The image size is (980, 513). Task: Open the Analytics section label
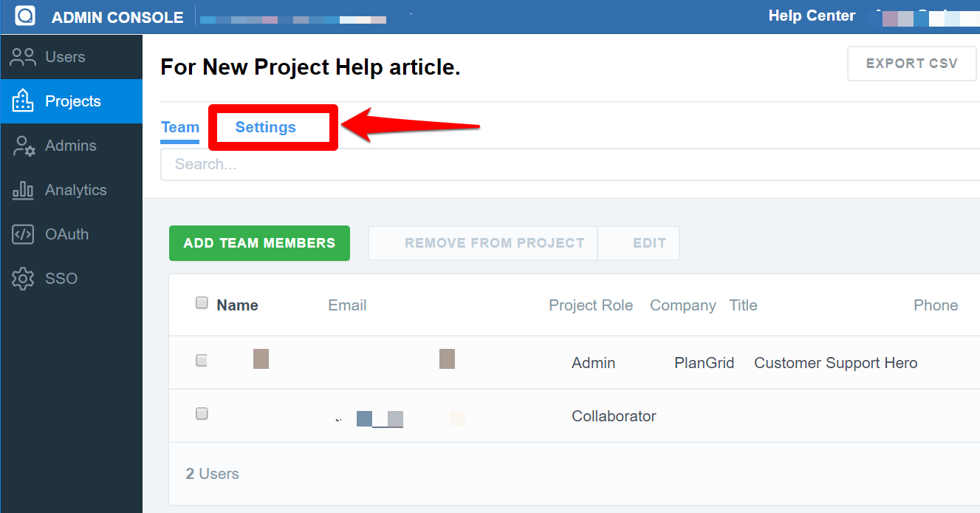(76, 190)
